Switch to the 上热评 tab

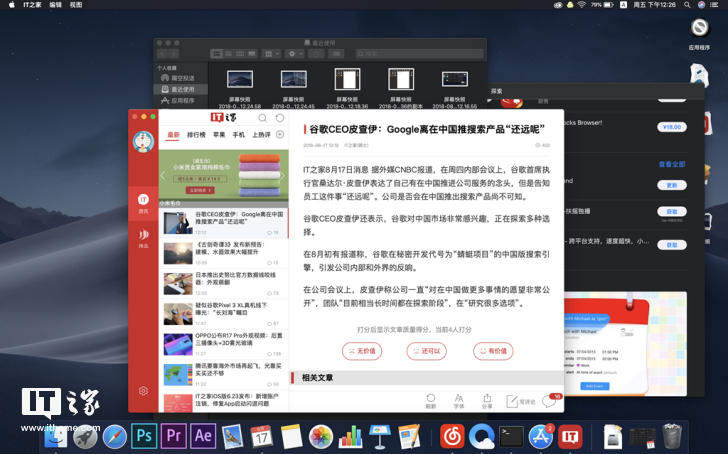click(x=261, y=135)
